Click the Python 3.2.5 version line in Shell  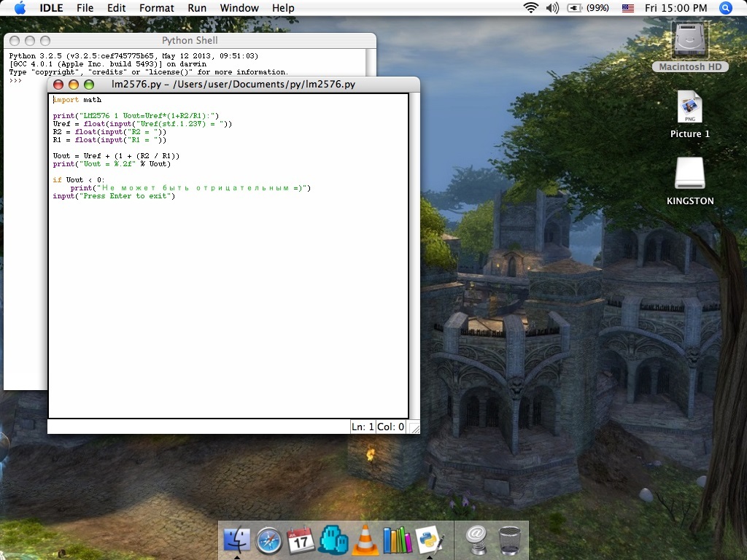[x=133, y=55]
